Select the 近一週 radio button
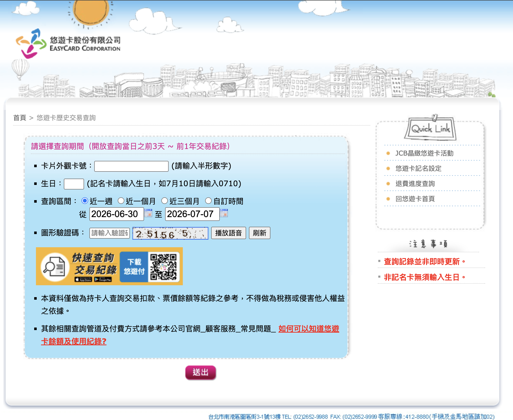The height and width of the screenshot is (420, 513). [x=85, y=201]
